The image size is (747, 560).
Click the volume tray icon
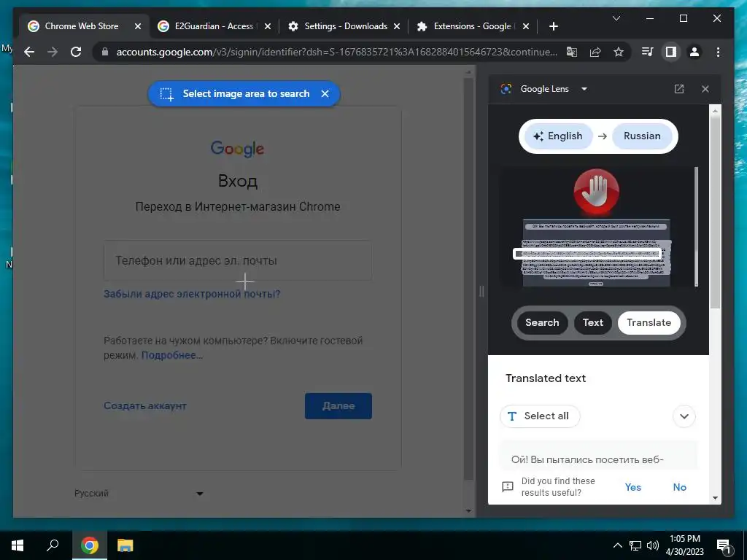[x=653, y=545]
